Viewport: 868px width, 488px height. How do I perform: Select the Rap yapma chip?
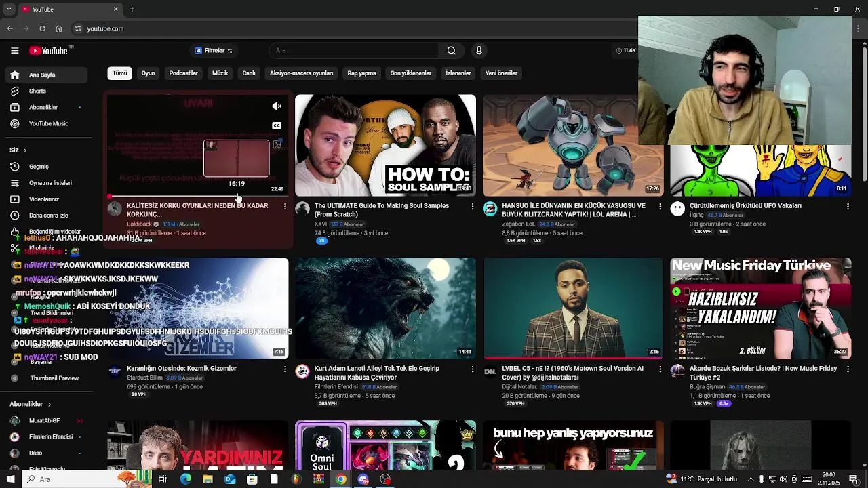(x=361, y=73)
